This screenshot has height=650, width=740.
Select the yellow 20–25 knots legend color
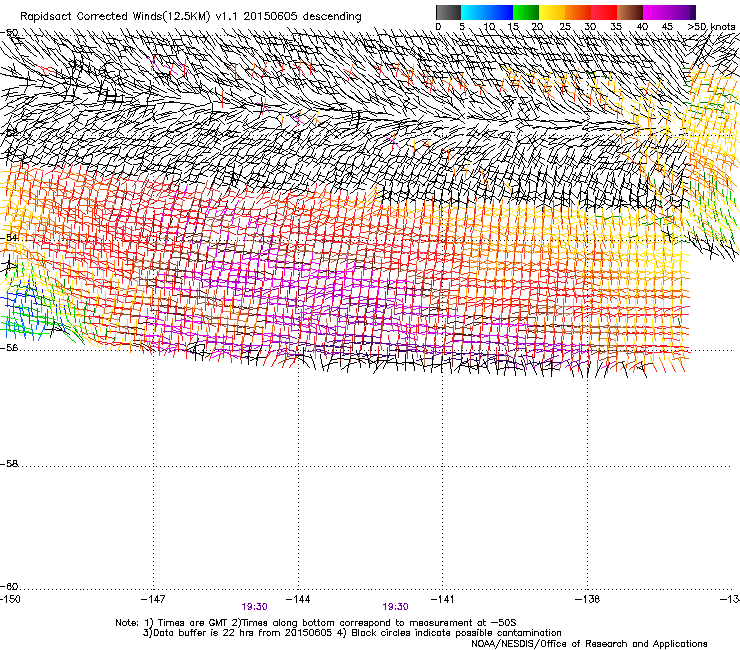pos(552,12)
